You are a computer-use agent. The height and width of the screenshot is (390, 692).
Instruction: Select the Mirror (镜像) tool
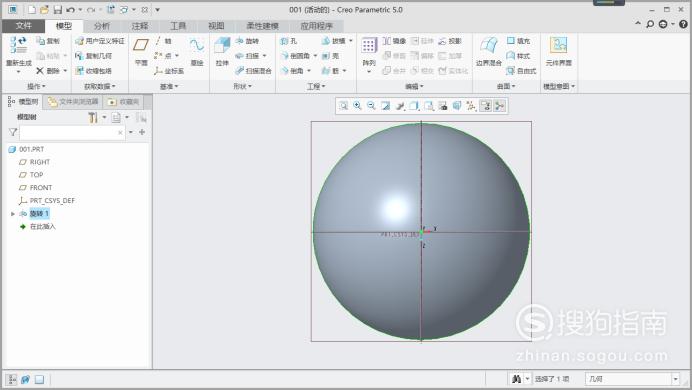pyautogui.click(x=394, y=41)
